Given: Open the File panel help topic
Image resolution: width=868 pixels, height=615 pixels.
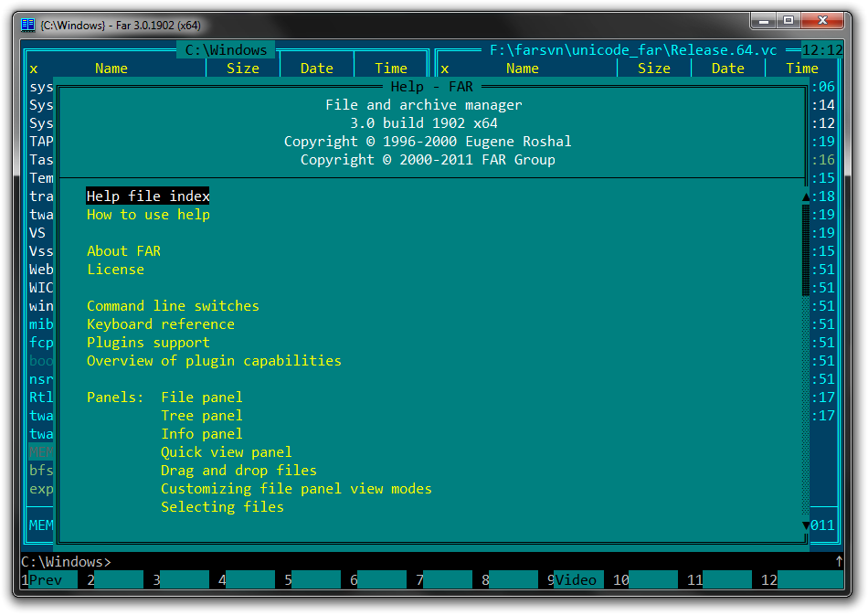Looking at the screenshot, I should [202, 397].
